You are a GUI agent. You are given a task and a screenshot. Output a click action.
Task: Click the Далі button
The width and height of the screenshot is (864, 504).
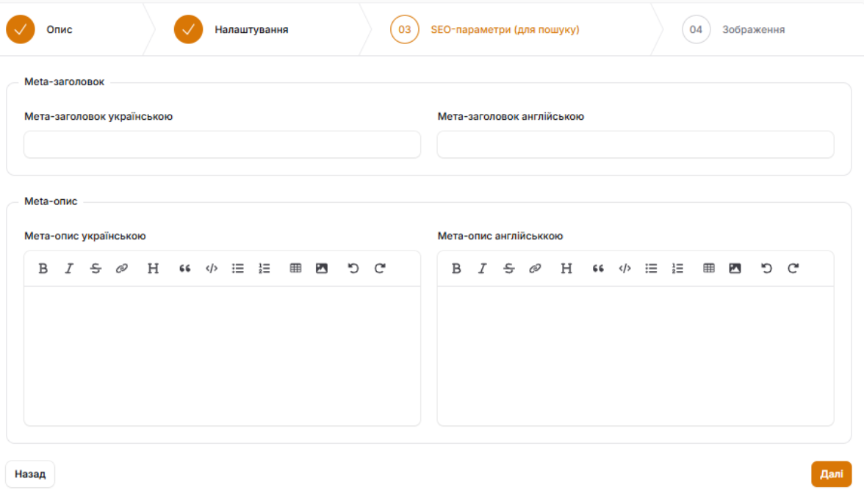831,475
